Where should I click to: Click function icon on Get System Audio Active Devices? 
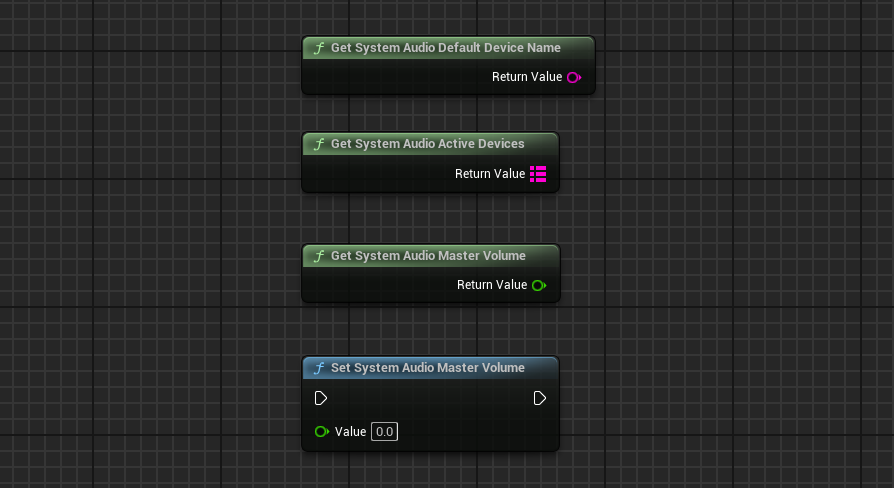(319, 144)
